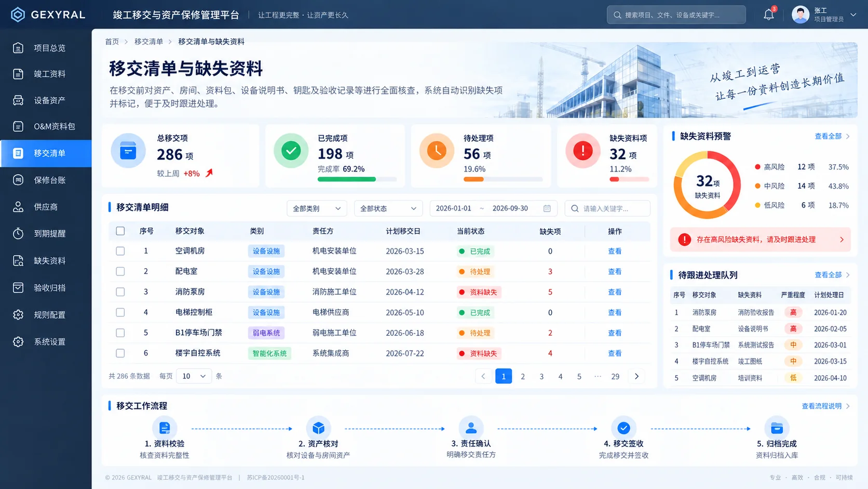Screen dimensions: 868x489
Task: Click the top search box
Action: 676,15
